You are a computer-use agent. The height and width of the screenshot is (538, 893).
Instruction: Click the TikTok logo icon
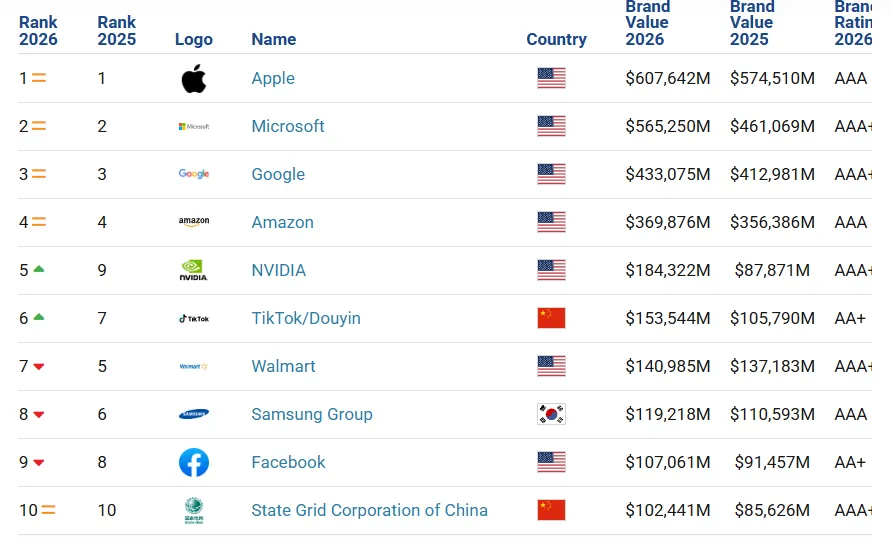(x=194, y=319)
